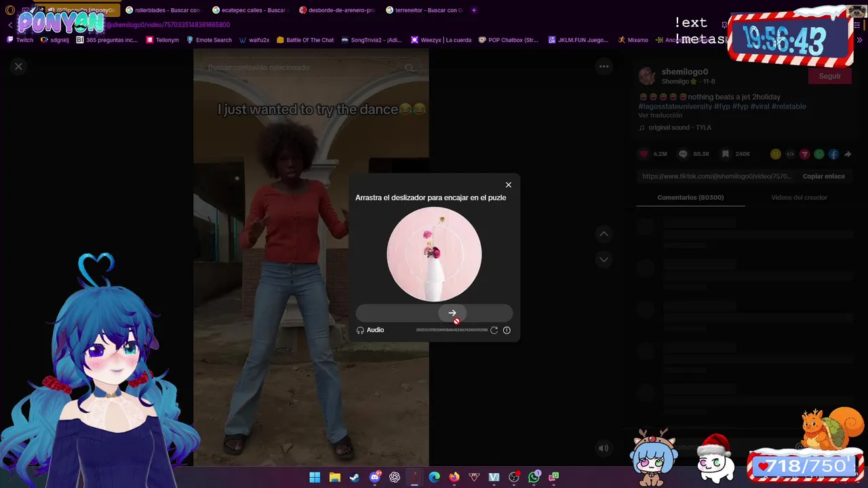The width and height of the screenshot is (868, 488).
Task: Open Tellonym bookmark
Action: click(x=163, y=40)
